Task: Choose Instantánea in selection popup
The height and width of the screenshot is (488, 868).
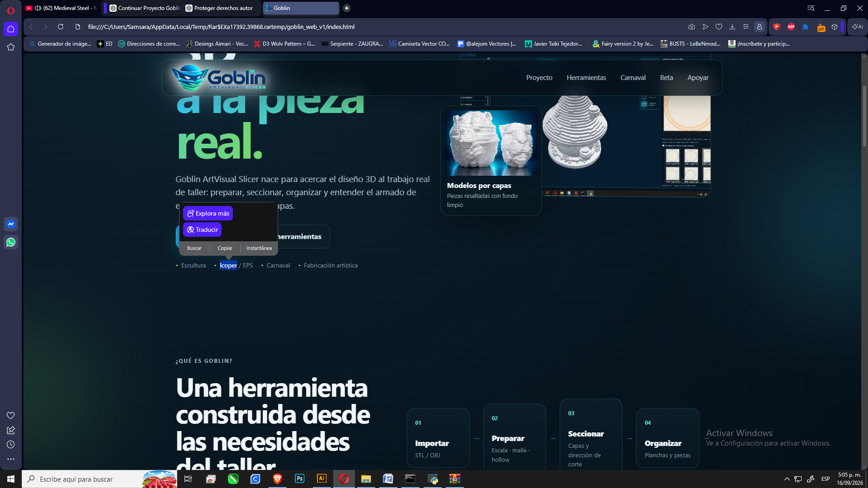Action: (259, 248)
